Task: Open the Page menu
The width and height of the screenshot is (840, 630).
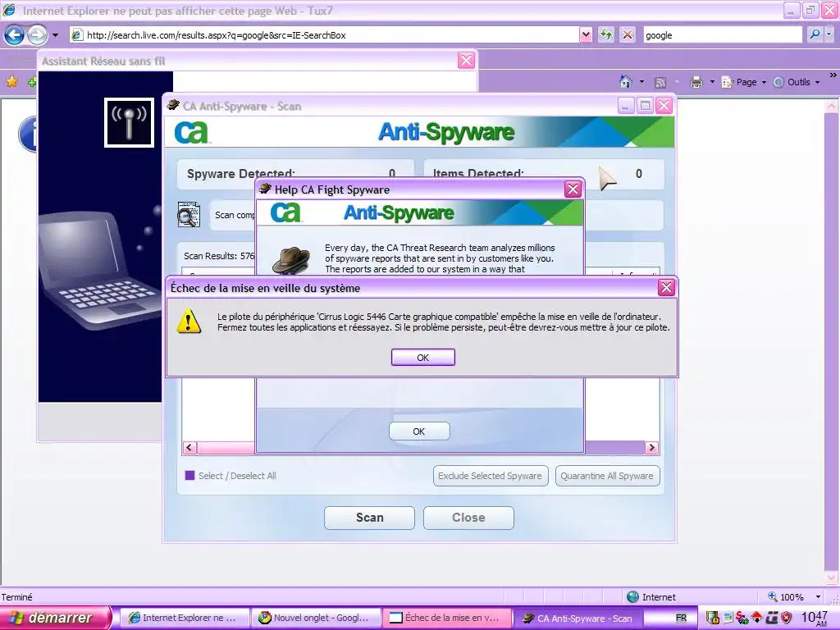Action: (x=743, y=82)
